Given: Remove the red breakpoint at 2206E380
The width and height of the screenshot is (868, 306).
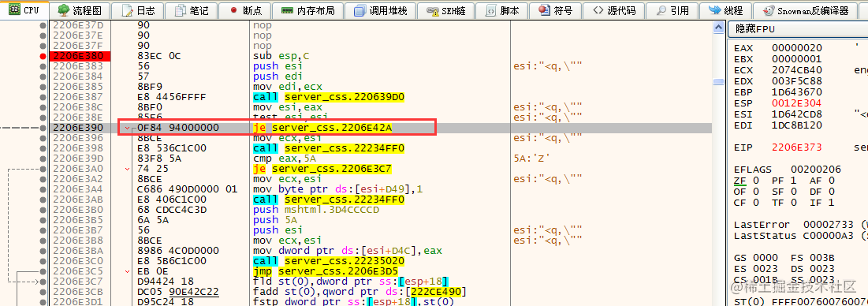Looking at the screenshot, I should (43, 56).
